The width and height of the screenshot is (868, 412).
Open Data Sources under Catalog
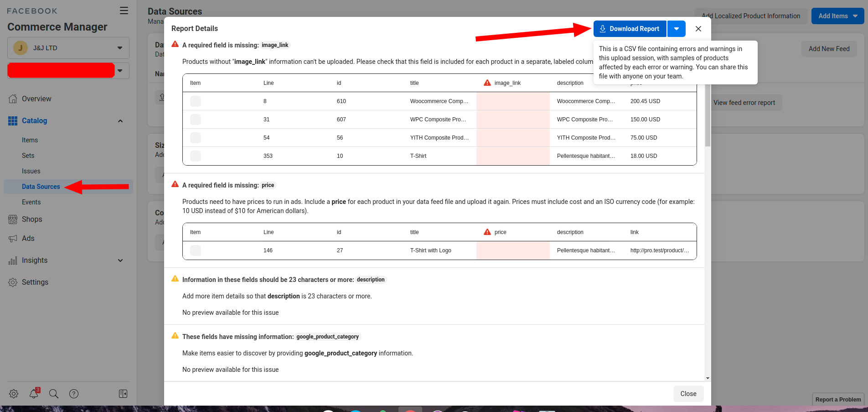[41, 187]
